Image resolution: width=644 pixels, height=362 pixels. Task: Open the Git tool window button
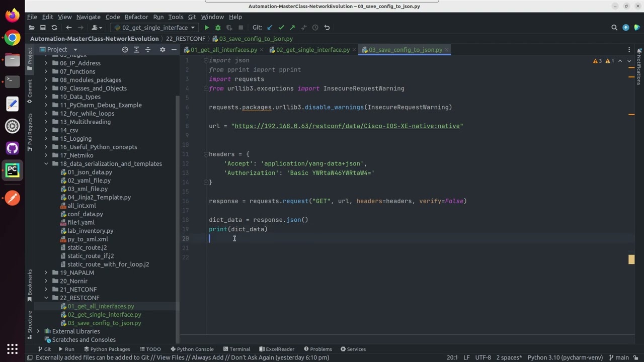[x=45, y=349]
